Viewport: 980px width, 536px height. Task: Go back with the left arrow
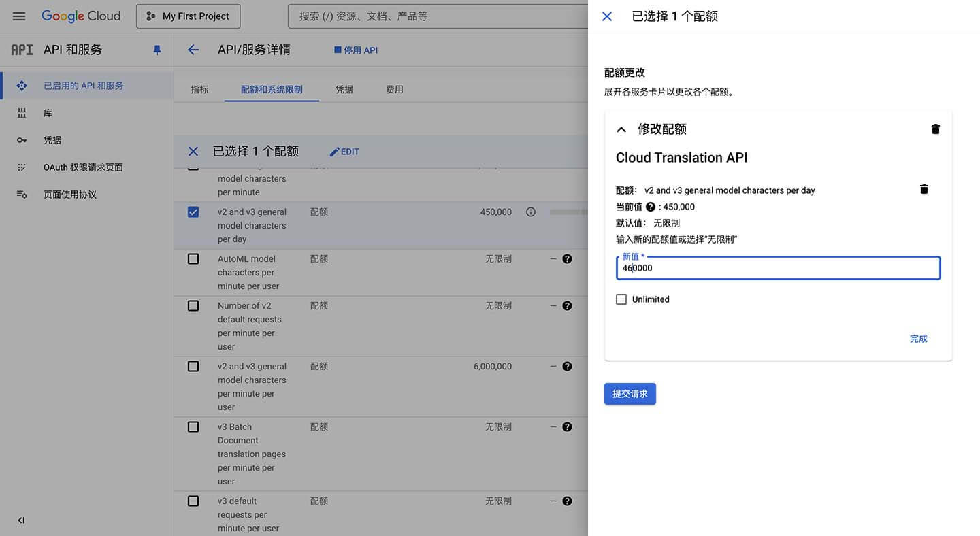click(193, 50)
